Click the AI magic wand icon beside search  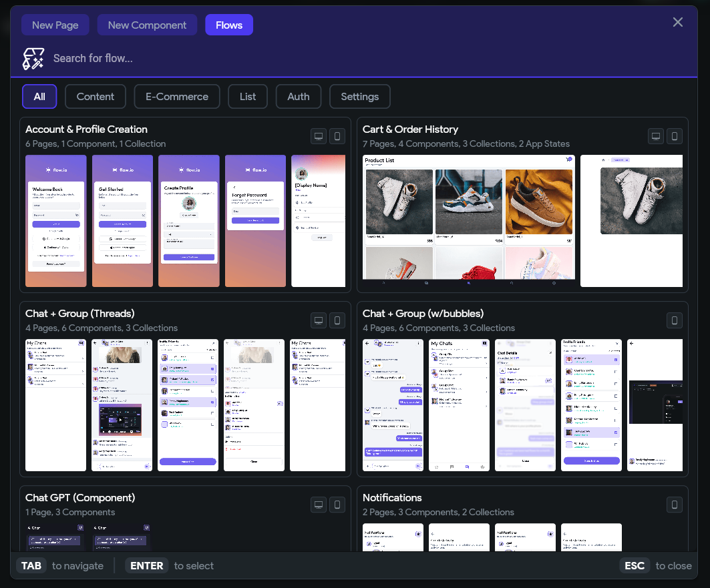tap(33, 59)
